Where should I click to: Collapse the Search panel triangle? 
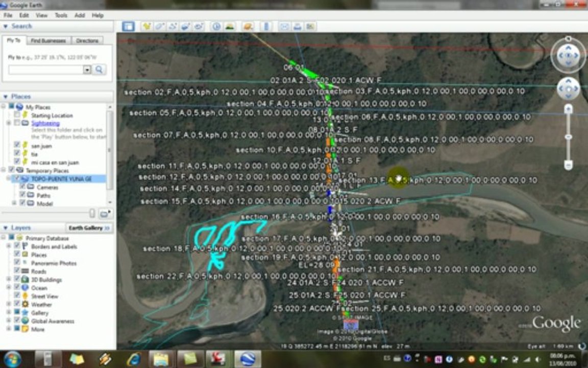click(5, 26)
